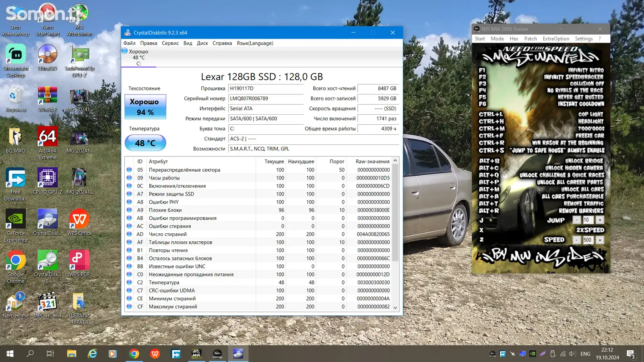The height and width of the screenshot is (362, 644).
Task: Launch UltraISO desktop icon
Action: (47, 58)
